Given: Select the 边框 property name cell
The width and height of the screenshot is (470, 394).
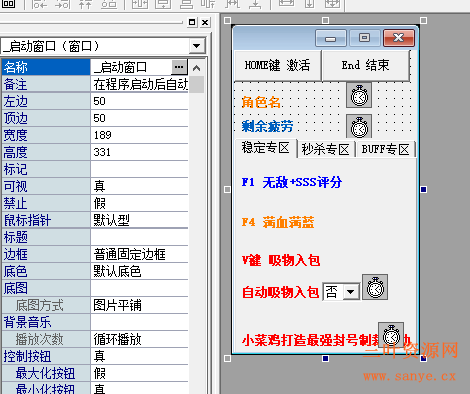Looking at the screenshot, I should [x=46, y=254].
